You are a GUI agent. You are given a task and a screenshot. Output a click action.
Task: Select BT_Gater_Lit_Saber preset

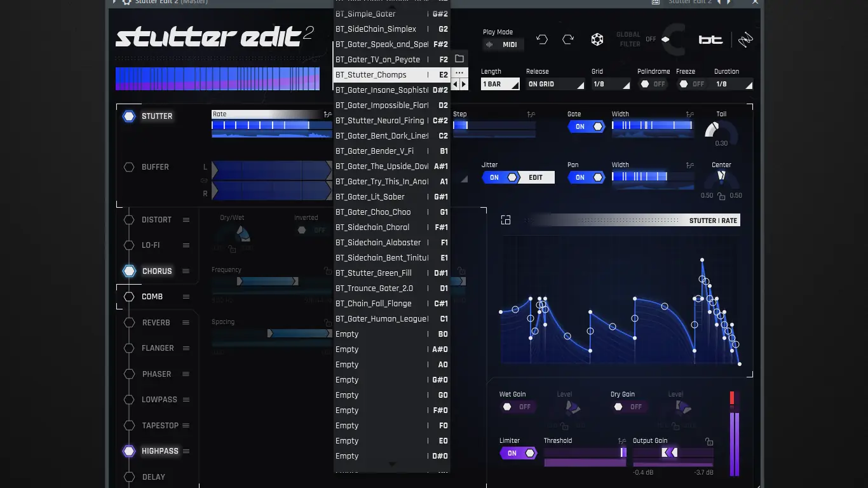tap(392, 197)
